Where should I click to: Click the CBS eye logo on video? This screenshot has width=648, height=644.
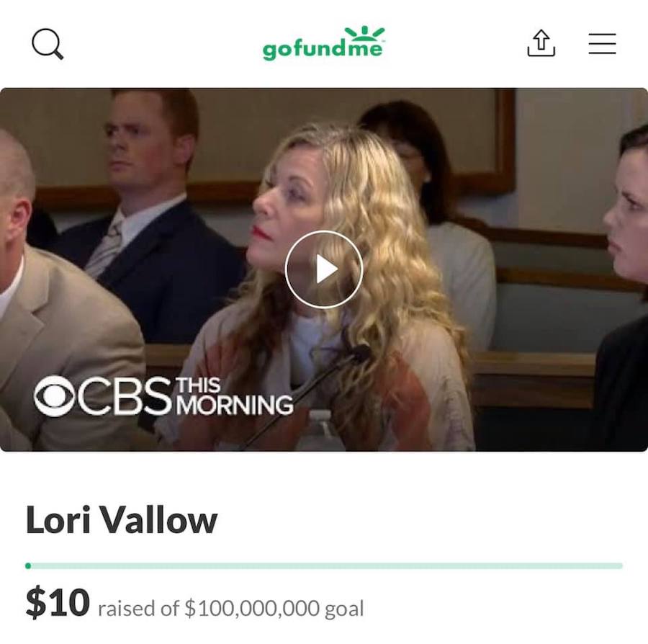click(x=54, y=396)
